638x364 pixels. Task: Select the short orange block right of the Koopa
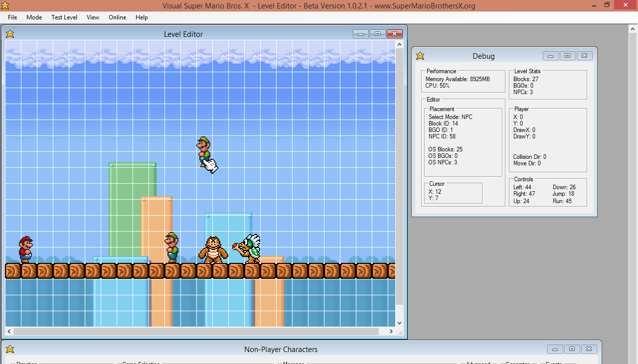(272, 259)
